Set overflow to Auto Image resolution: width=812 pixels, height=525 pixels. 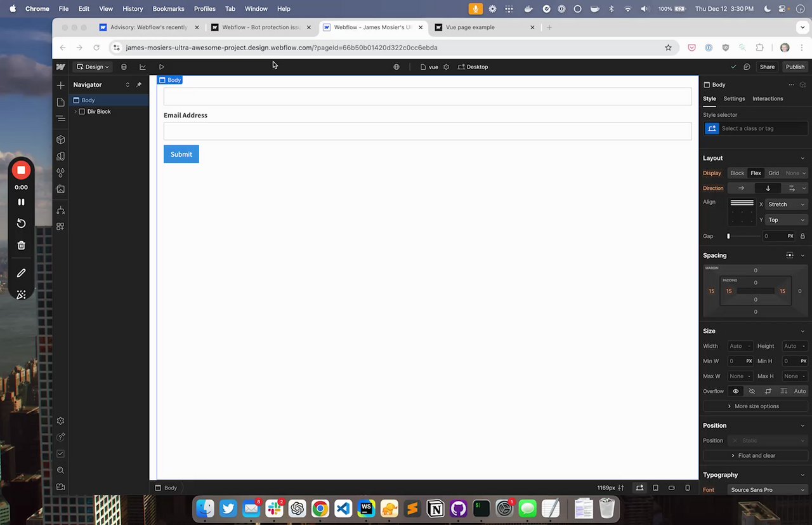click(800, 391)
